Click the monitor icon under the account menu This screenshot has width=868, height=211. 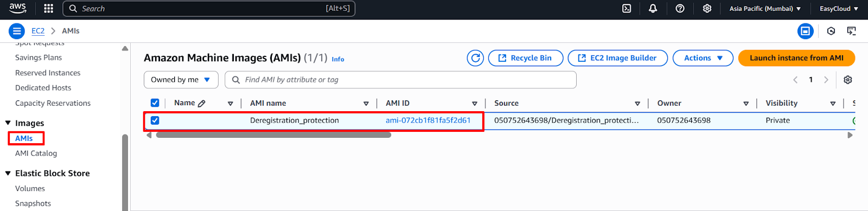[852, 31]
